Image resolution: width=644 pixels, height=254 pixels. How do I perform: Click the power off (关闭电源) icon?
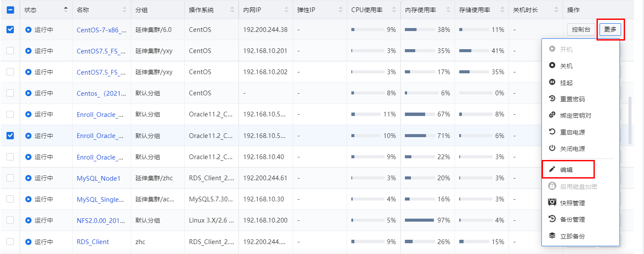tap(552, 148)
